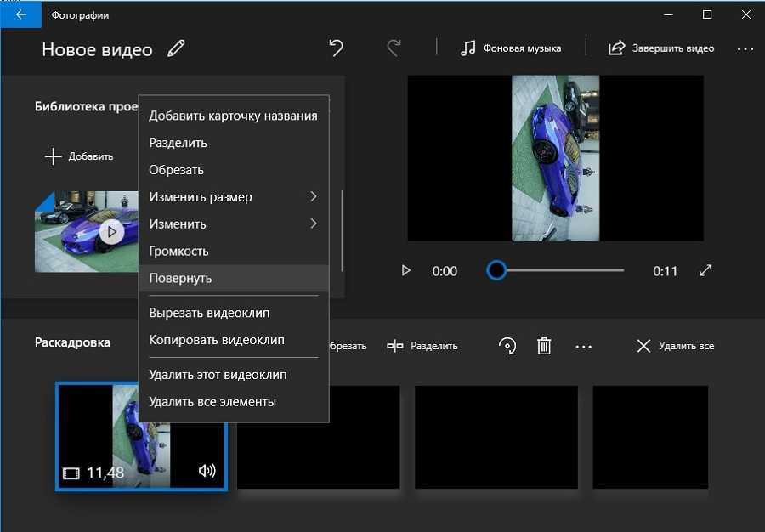Toggle the speaker icon on the storyboard clip

tap(207, 471)
